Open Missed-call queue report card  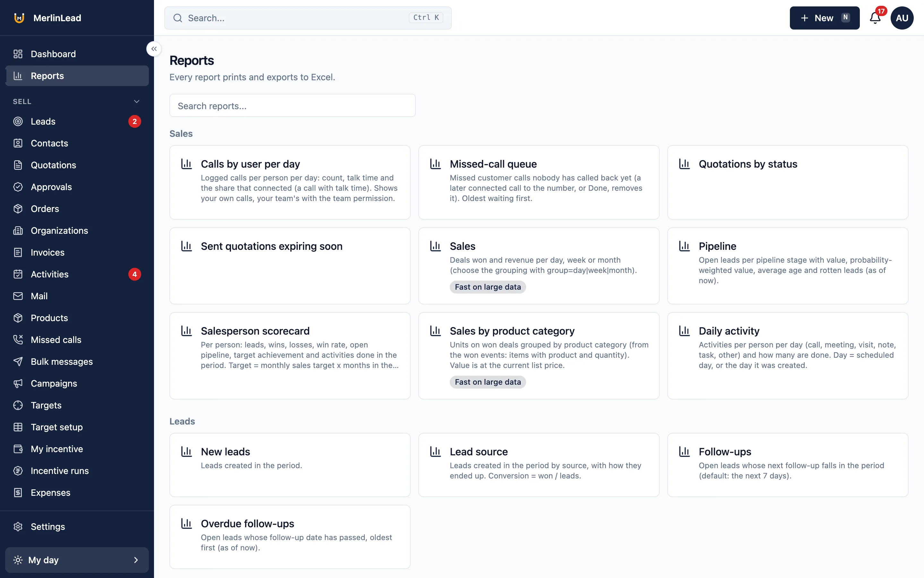(x=539, y=182)
